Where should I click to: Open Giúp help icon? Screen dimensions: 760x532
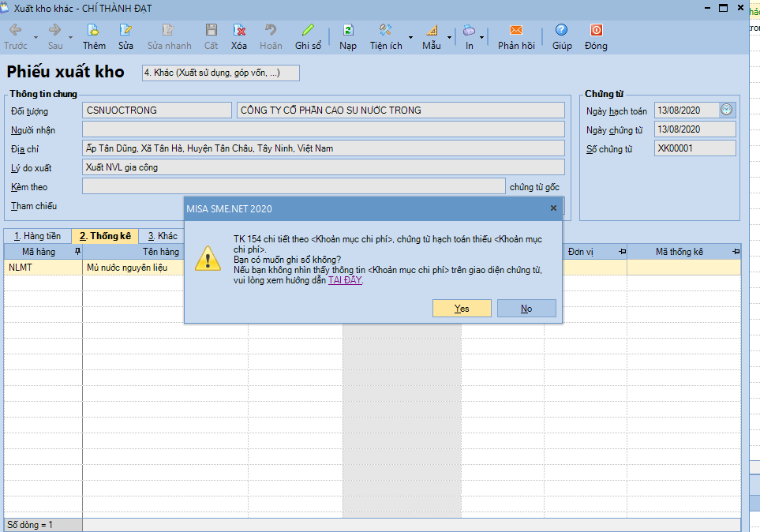(x=562, y=31)
